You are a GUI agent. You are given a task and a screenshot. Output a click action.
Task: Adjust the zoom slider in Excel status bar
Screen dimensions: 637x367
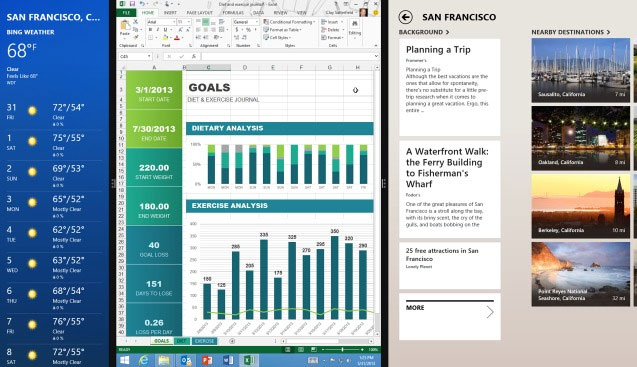[x=342, y=350]
